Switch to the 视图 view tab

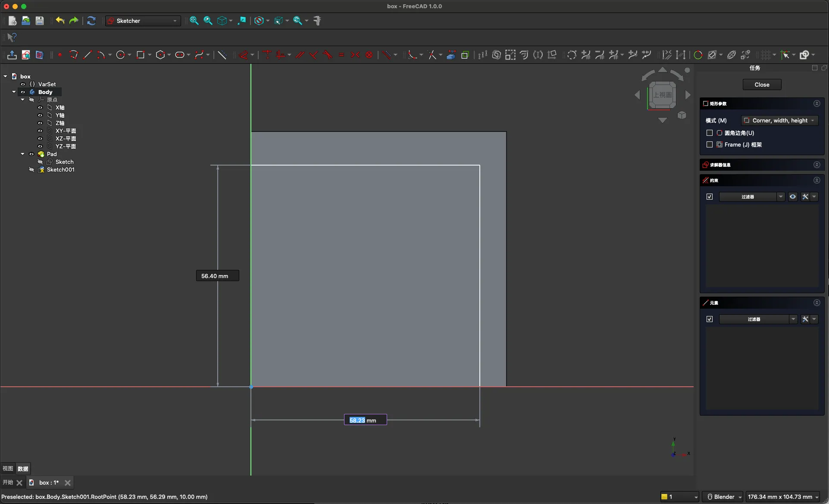coord(8,469)
